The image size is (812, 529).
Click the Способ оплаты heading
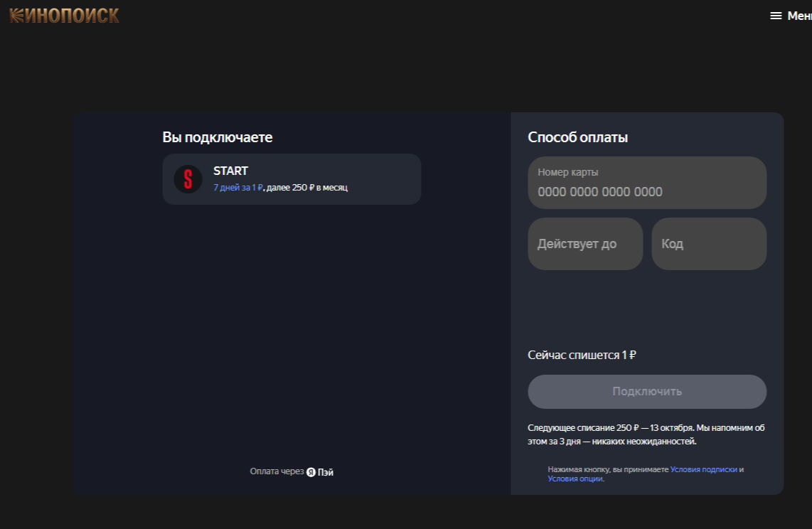tap(577, 138)
